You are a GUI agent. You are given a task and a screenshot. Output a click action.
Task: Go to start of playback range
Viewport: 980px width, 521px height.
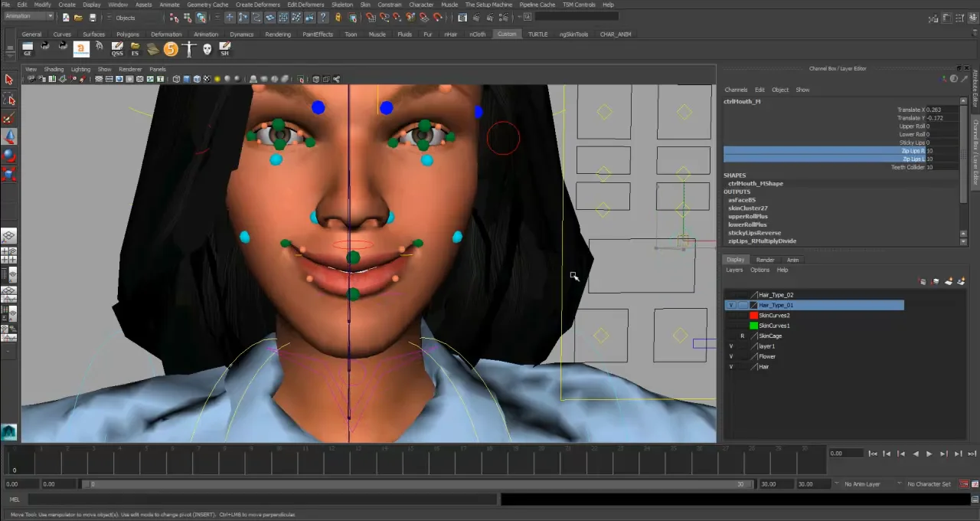click(x=873, y=454)
